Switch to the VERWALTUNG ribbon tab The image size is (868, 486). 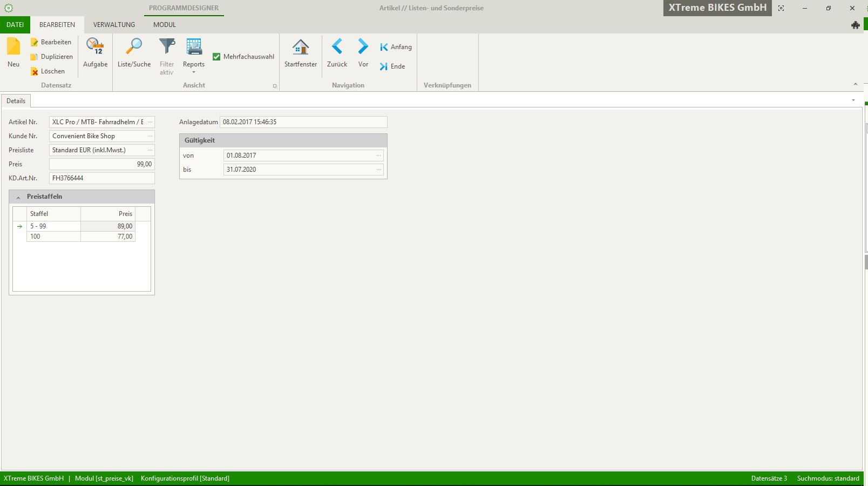114,25
